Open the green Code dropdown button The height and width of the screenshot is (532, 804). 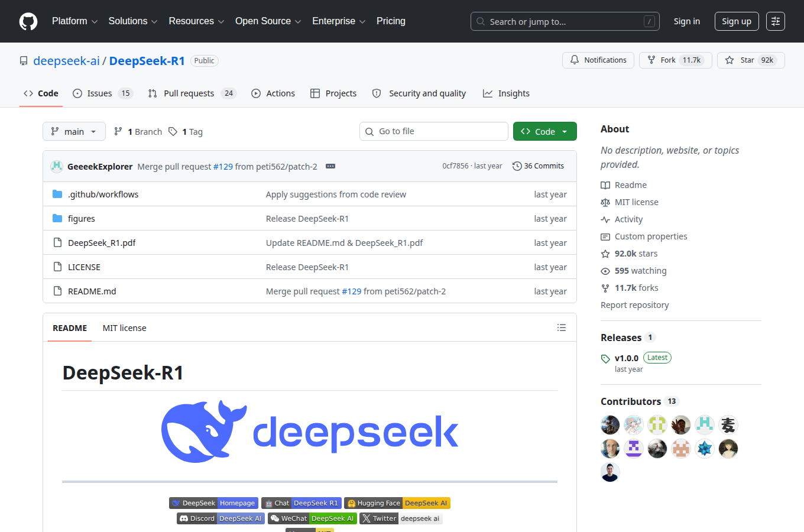[x=544, y=131]
